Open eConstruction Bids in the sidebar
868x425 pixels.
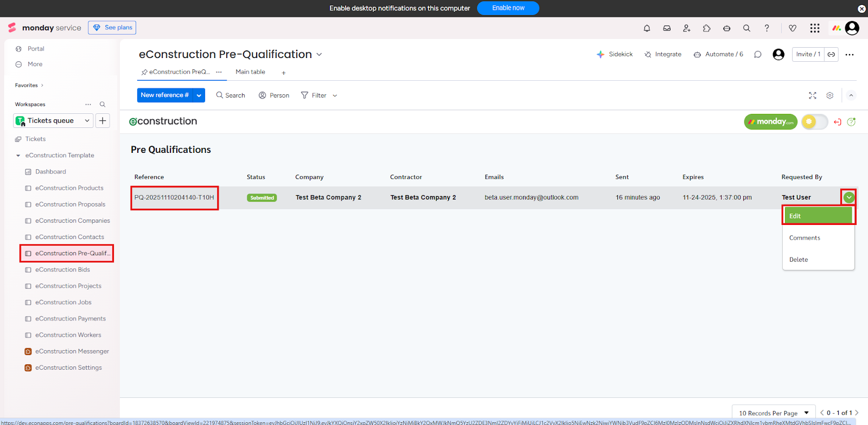(62, 270)
